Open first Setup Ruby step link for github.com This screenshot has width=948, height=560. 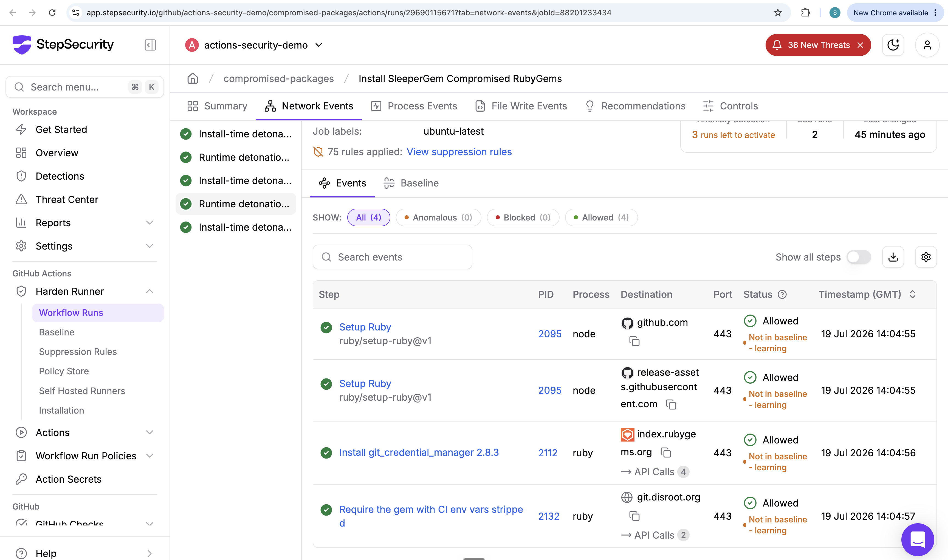365,327
